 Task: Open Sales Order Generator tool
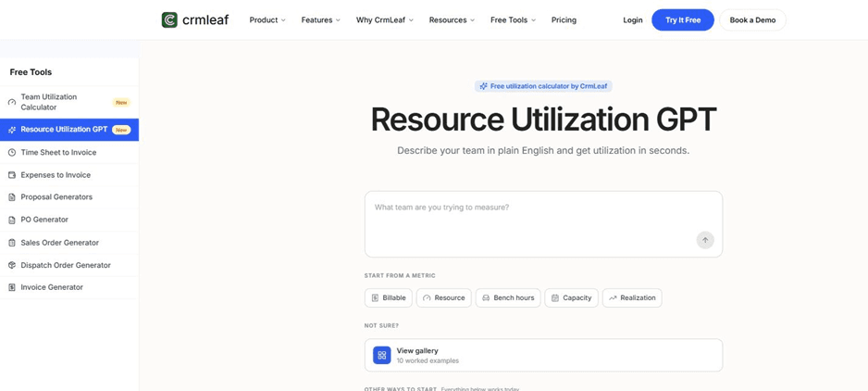[x=69, y=243]
